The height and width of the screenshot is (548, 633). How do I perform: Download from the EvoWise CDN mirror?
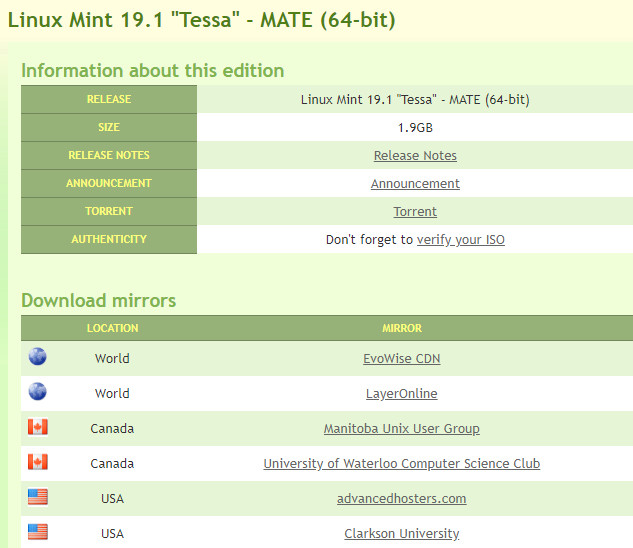[402, 359]
